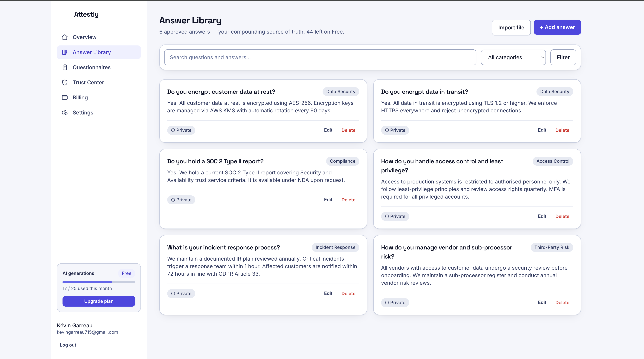Viewport: 644px width, 359px height.
Task: Click the 'Do you encrypt data in transit?' title
Action: (x=424, y=92)
